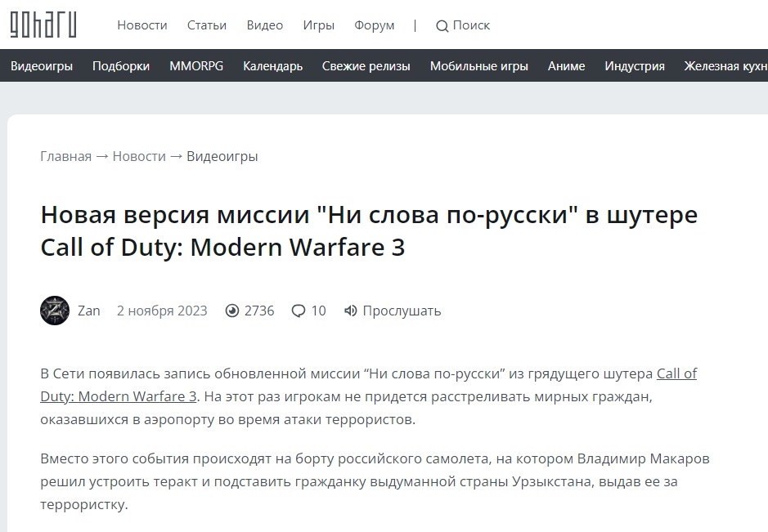The width and height of the screenshot is (768, 532).
Task: Open the Игры section
Action: point(319,25)
